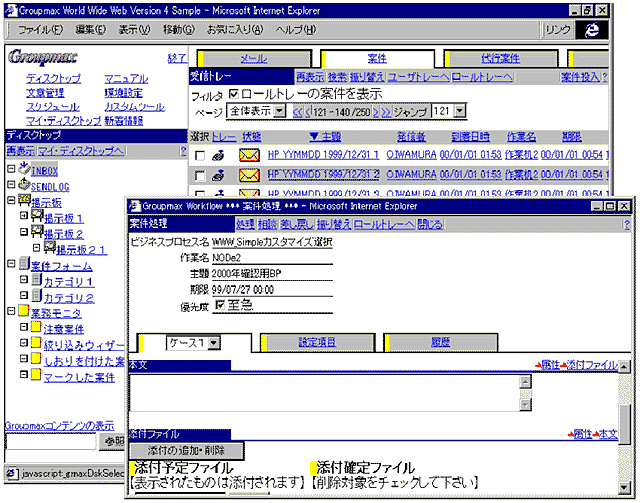Go to first page with << link
Image resolution: width=640 pixels, height=503 pixels.
coord(298,111)
